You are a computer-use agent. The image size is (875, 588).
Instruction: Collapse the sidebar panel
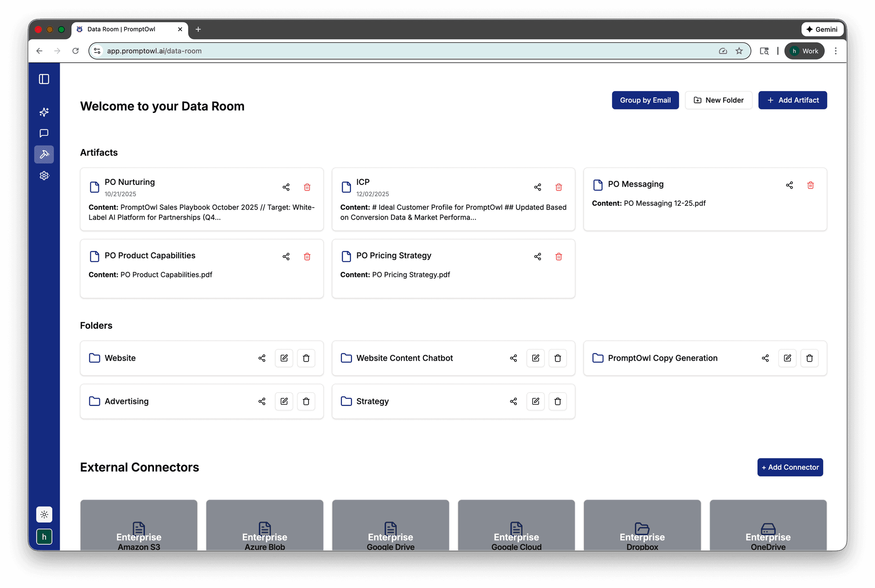point(44,79)
